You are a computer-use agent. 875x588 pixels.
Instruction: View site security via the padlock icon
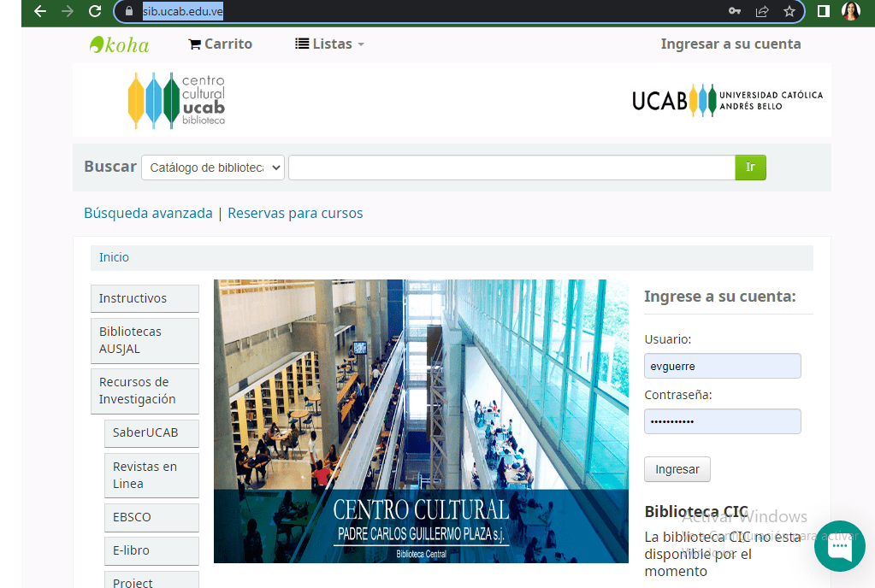129,11
